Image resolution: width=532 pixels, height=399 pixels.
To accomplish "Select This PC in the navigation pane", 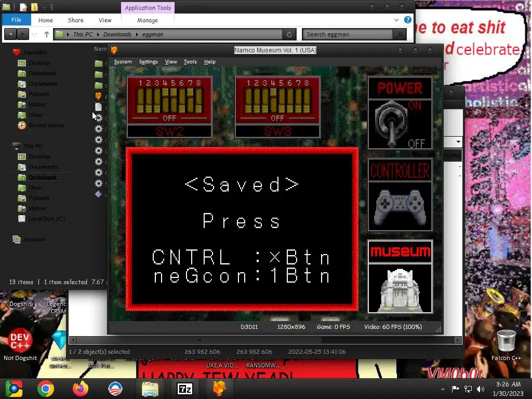I will tap(33, 146).
